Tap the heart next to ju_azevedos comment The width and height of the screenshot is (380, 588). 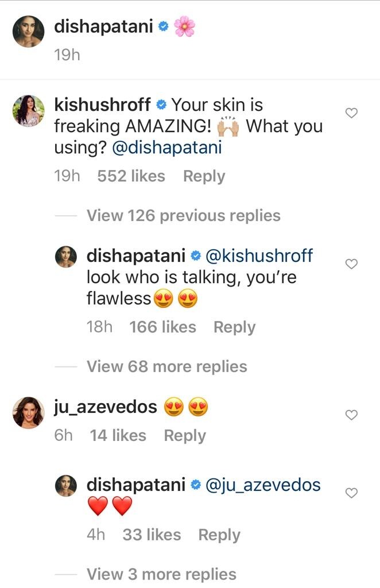tap(351, 415)
